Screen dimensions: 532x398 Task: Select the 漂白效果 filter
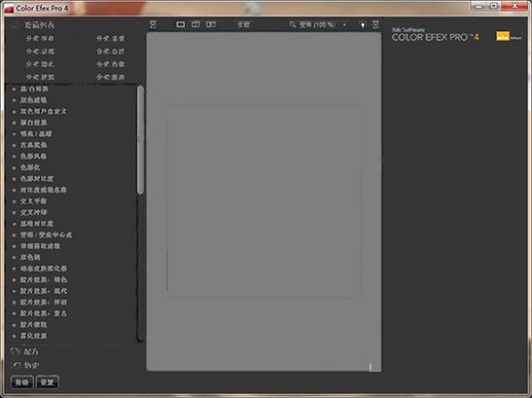[x=34, y=122]
